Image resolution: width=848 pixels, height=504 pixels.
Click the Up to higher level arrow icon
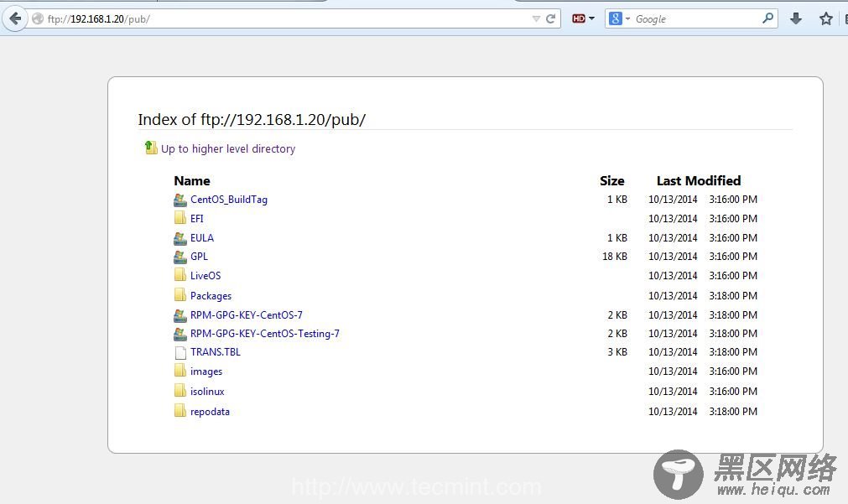(x=151, y=148)
